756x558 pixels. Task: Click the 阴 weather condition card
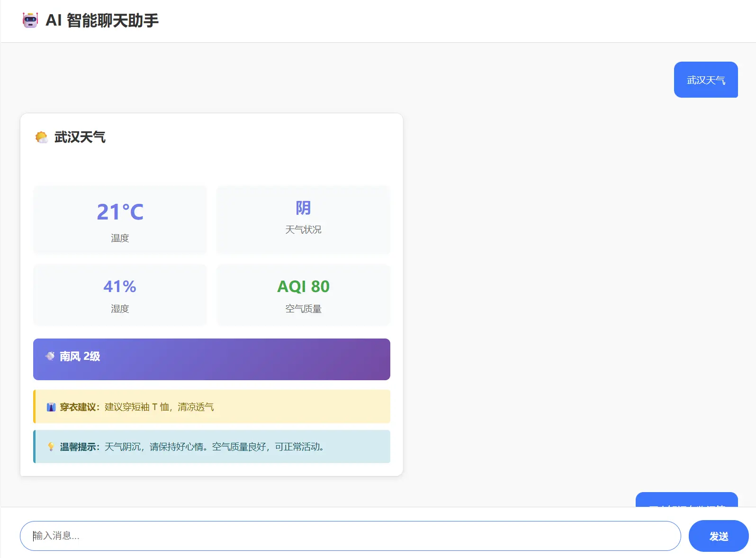coord(303,220)
